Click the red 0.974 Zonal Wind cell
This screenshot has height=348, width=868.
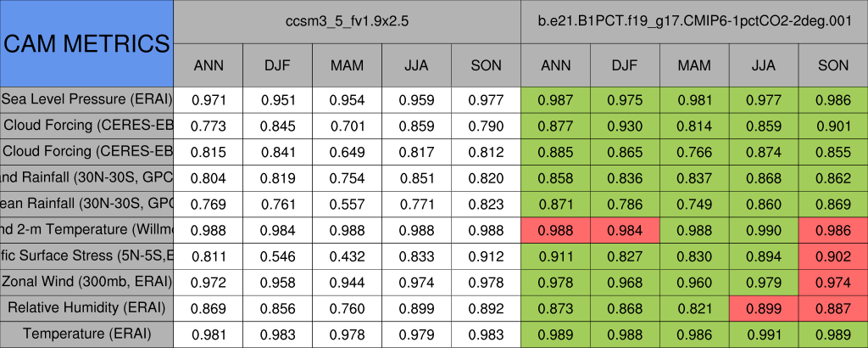pyautogui.click(x=833, y=281)
